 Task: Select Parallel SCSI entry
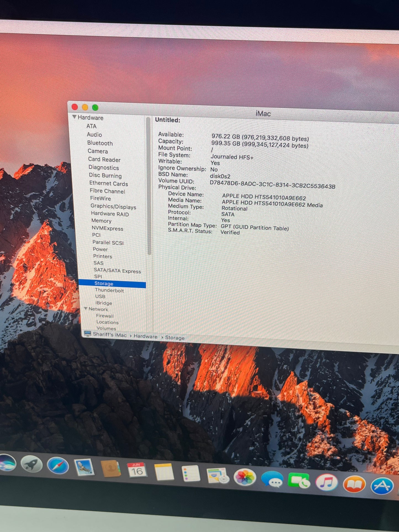point(108,242)
